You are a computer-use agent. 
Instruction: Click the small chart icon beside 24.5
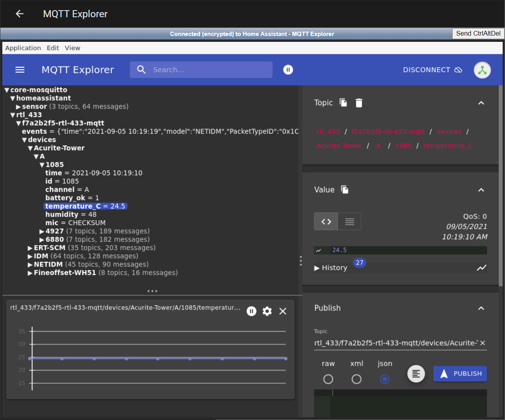[319, 250]
